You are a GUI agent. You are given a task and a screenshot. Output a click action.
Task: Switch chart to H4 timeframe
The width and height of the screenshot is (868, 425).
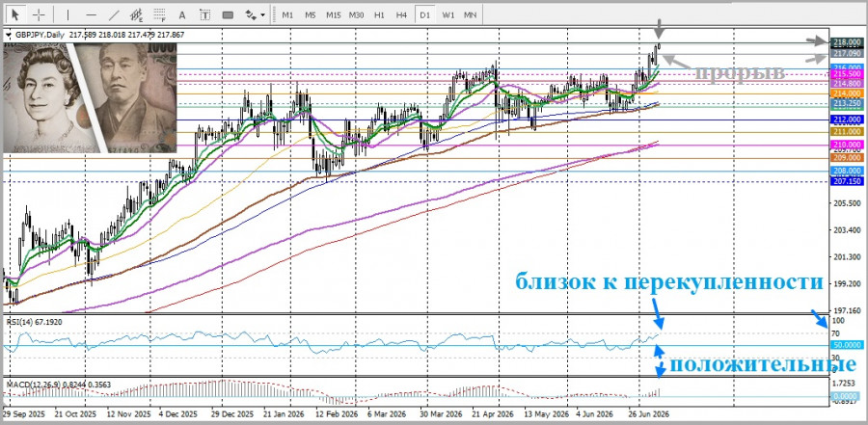401,15
